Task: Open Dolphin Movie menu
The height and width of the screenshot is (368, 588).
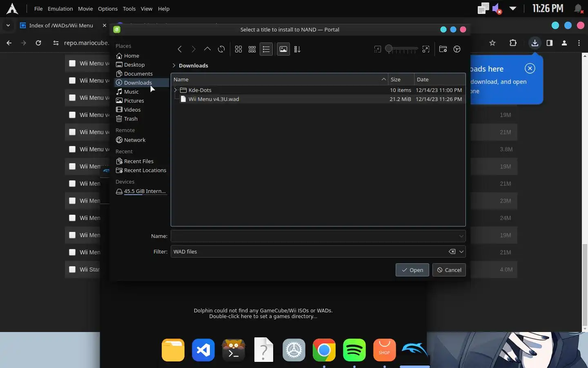Action: point(85,9)
